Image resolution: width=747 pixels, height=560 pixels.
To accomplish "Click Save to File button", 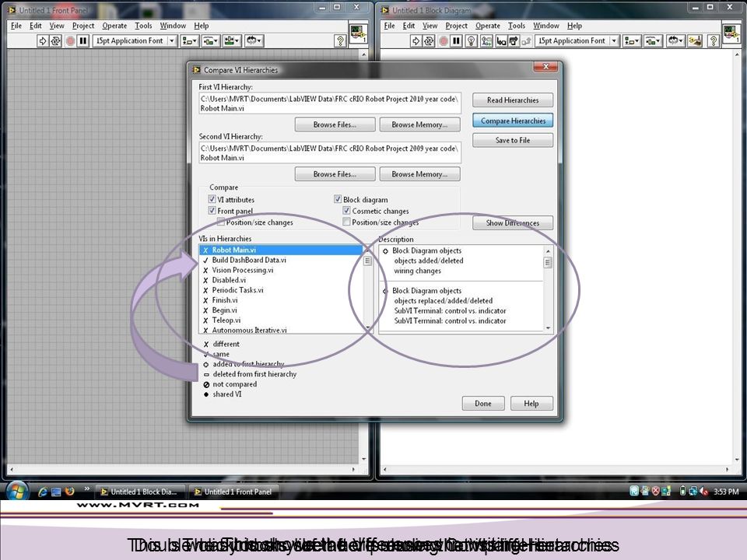I will coord(513,140).
